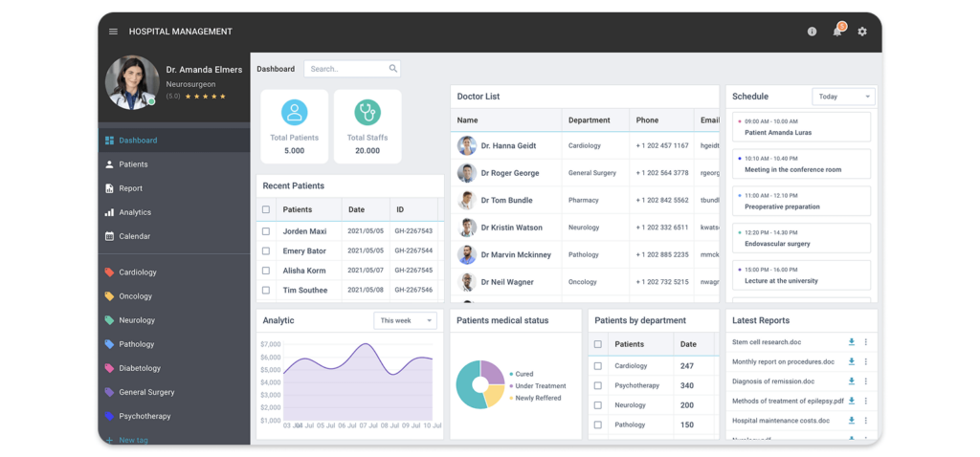This screenshot has width=980, height=457.
Task: Open the Calendar sidebar item
Action: click(x=134, y=236)
